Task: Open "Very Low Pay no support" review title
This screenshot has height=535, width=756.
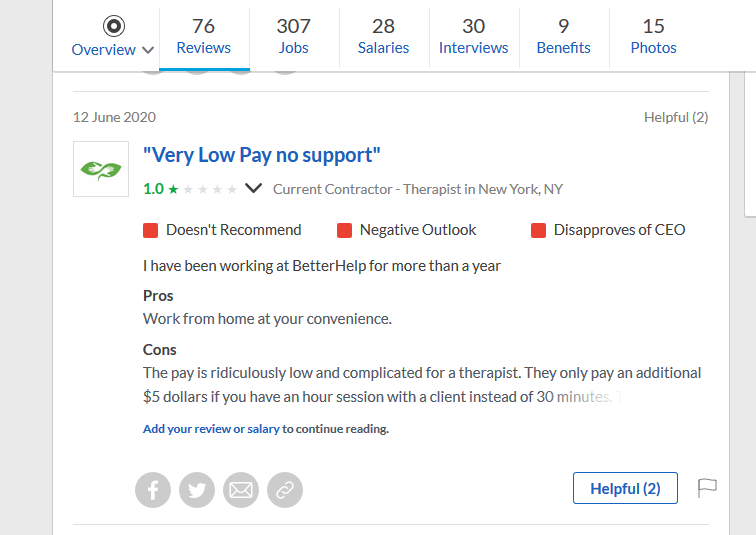Action: point(262,155)
